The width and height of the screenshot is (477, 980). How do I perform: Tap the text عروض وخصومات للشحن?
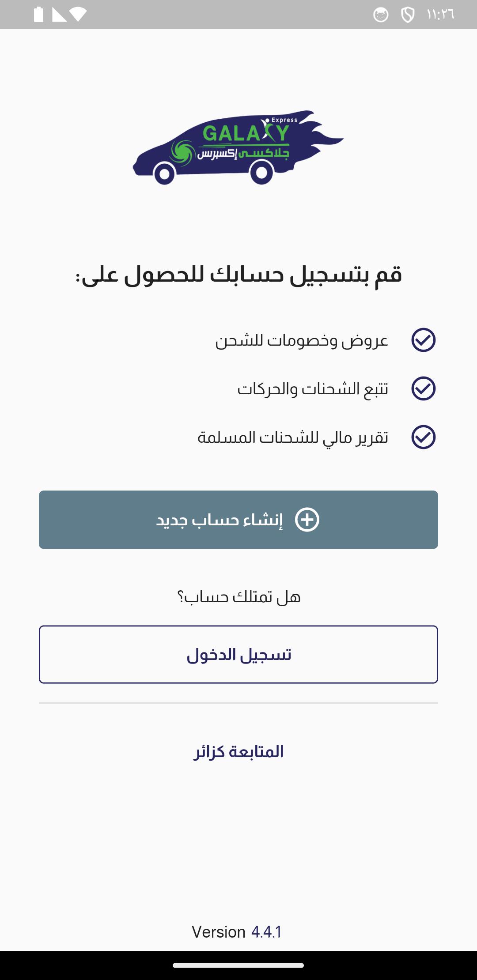click(x=302, y=340)
